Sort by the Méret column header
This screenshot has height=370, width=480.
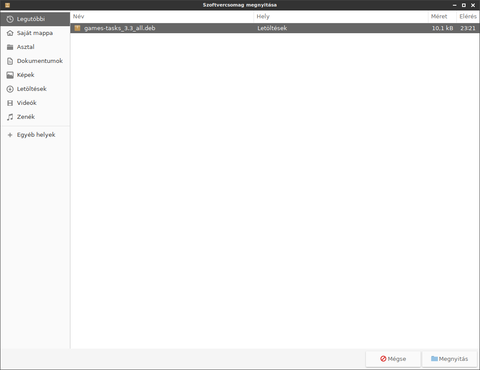(442, 16)
